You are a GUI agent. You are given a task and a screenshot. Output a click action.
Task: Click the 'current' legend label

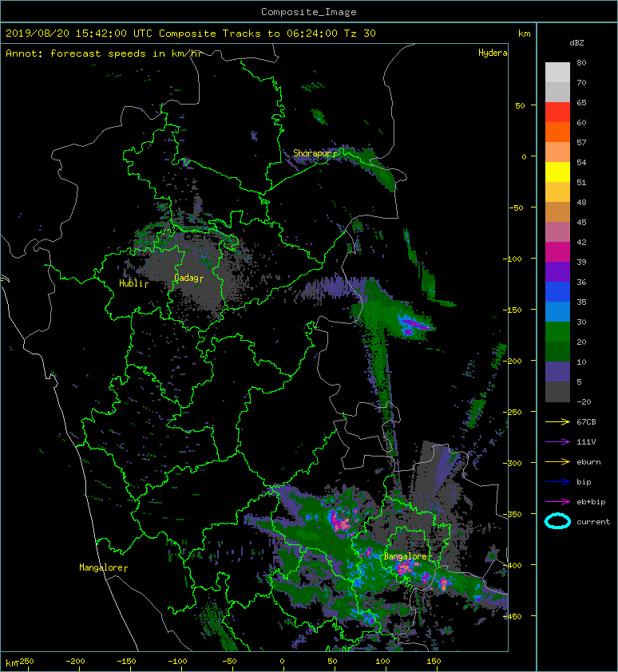[x=593, y=522]
